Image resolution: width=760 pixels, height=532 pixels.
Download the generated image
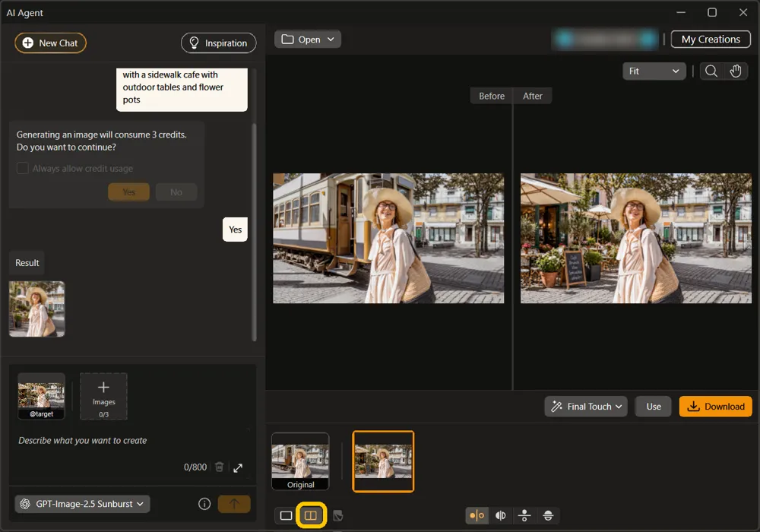pyautogui.click(x=715, y=407)
